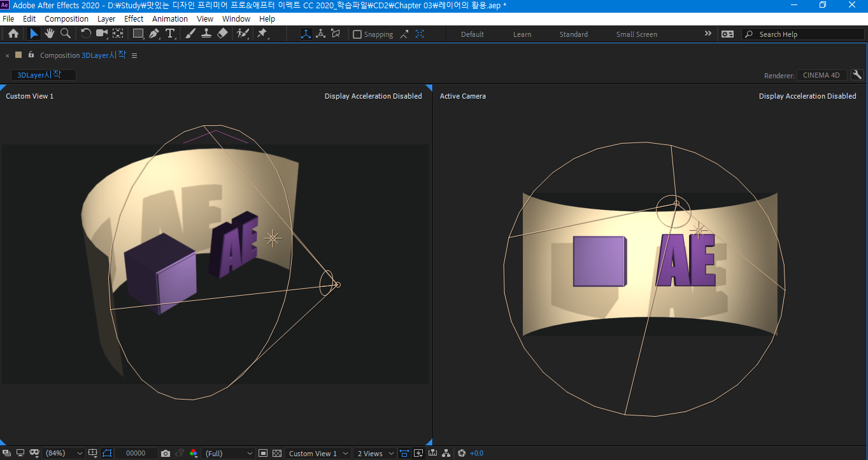Toggle the Snapping checkbox

(357, 34)
